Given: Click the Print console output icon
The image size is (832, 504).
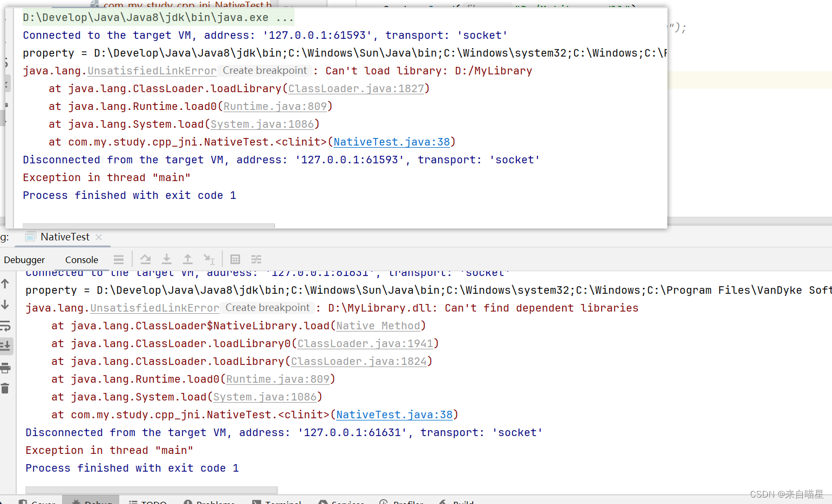Looking at the screenshot, I should 5,368.
